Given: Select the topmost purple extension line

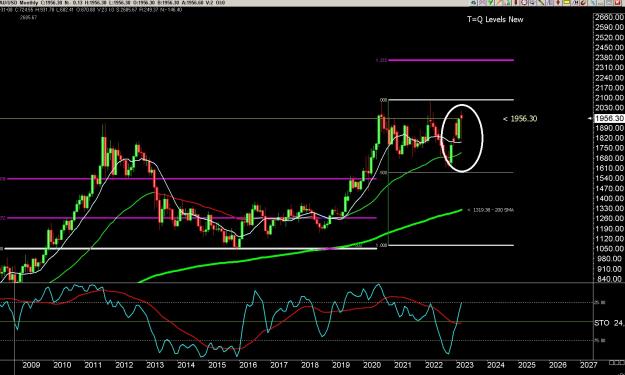Looking at the screenshot, I should 451,60.
